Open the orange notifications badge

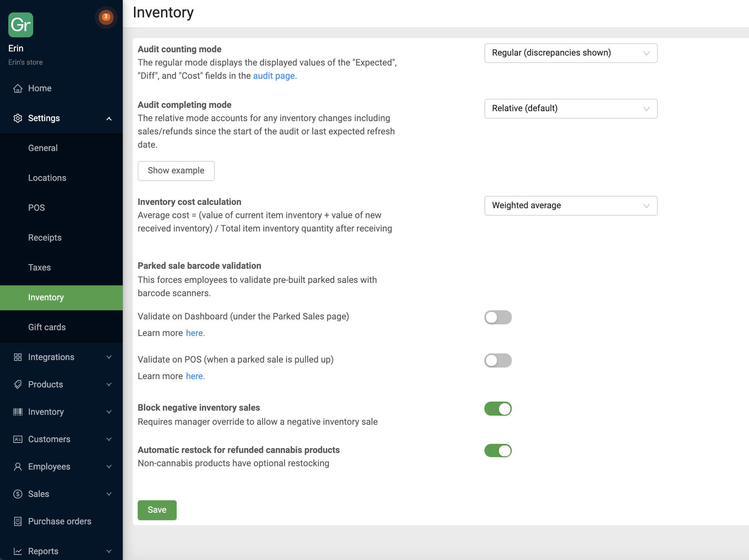[106, 17]
